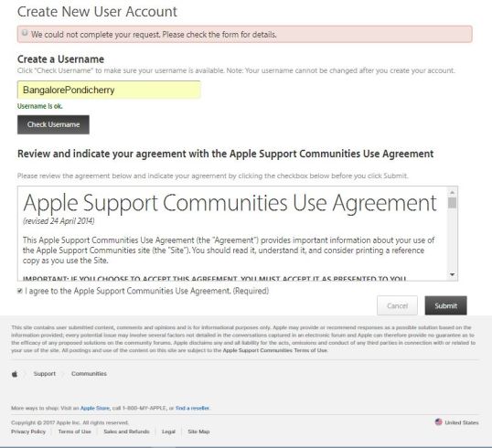This screenshot has width=492, height=448.
Task: Open the Communities breadcrumb link
Action: (x=89, y=374)
